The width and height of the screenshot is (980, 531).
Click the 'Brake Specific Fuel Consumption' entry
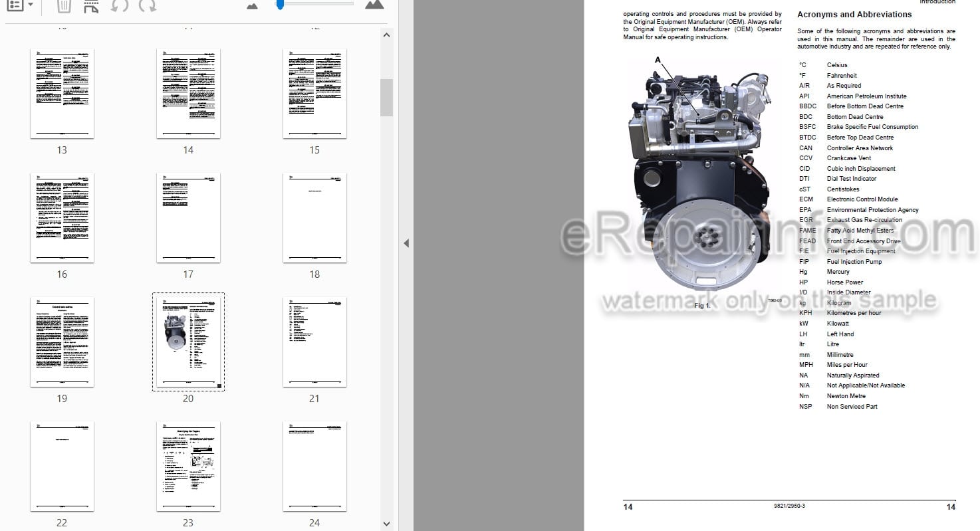[872, 127]
